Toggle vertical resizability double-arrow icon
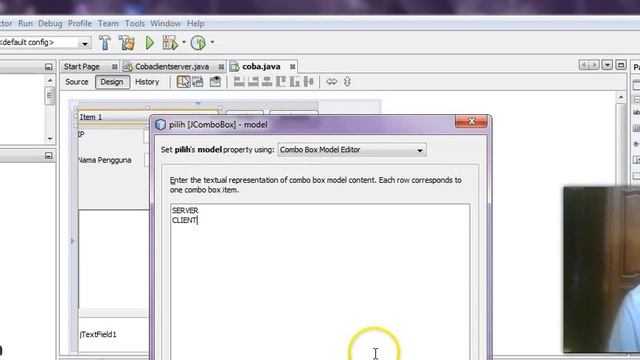Image resolution: width=640 pixels, height=360 pixels. (x=347, y=82)
